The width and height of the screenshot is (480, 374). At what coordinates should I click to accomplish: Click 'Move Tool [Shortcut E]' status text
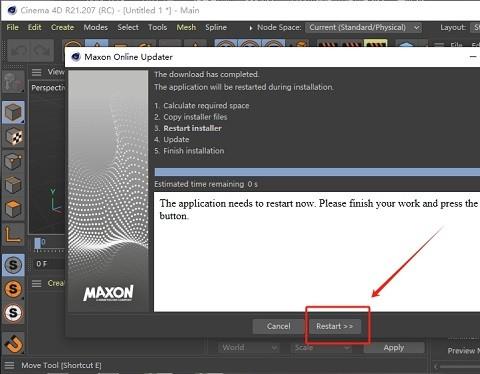[61, 365]
